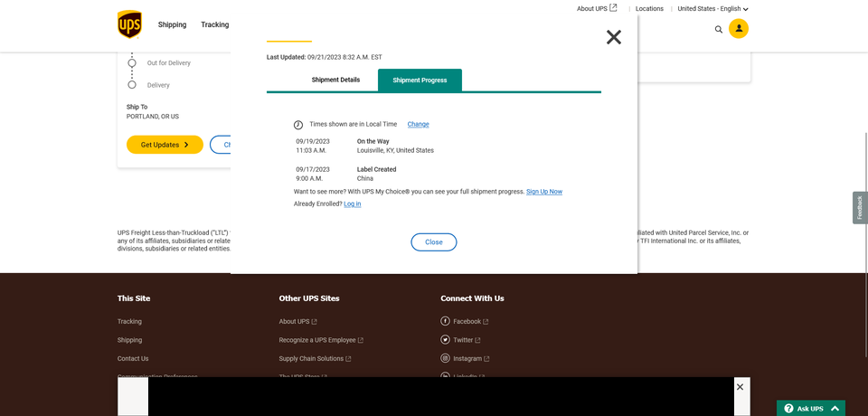868x416 pixels.
Task: Click the Delivery step circle
Action: 132,85
